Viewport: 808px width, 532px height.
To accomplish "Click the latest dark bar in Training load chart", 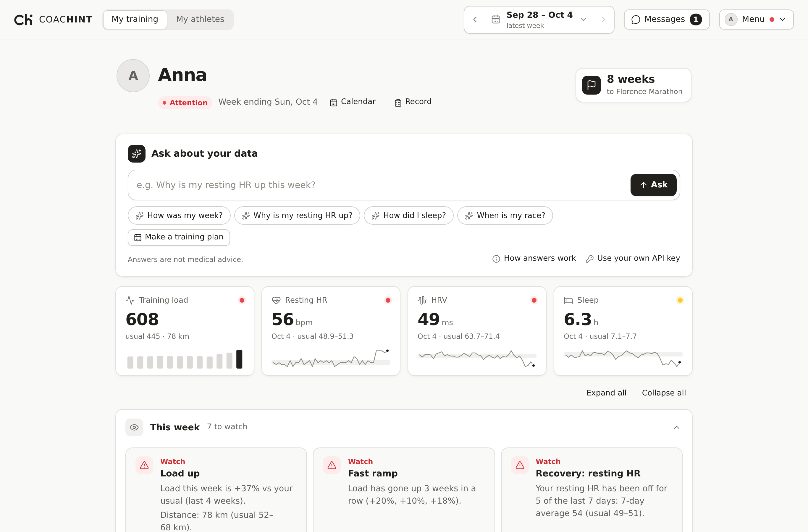I will [x=239, y=359].
